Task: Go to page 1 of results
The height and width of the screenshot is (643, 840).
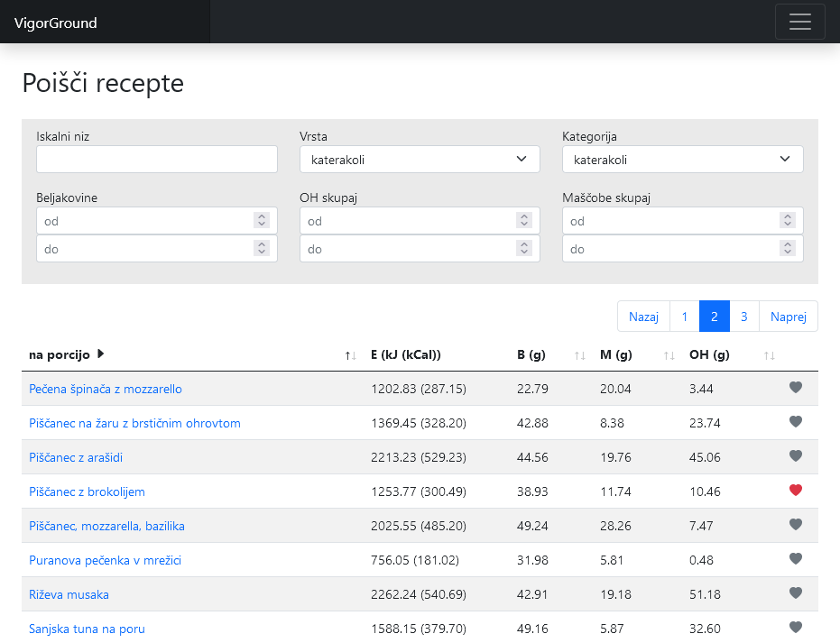Action: point(685,317)
